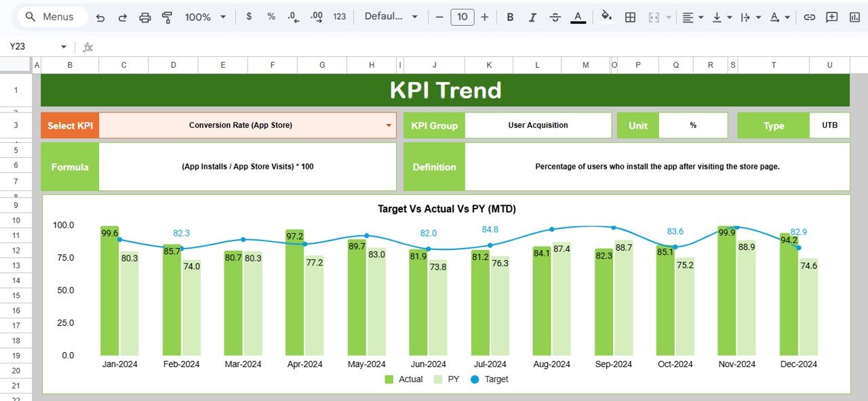This screenshot has height=401, width=868.
Task: Open the Menus search
Action: pyautogui.click(x=51, y=16)
